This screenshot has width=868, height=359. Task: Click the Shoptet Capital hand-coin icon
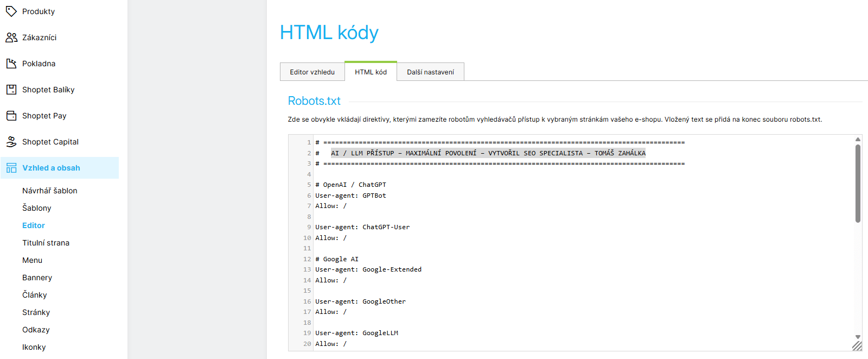[11, 142]
